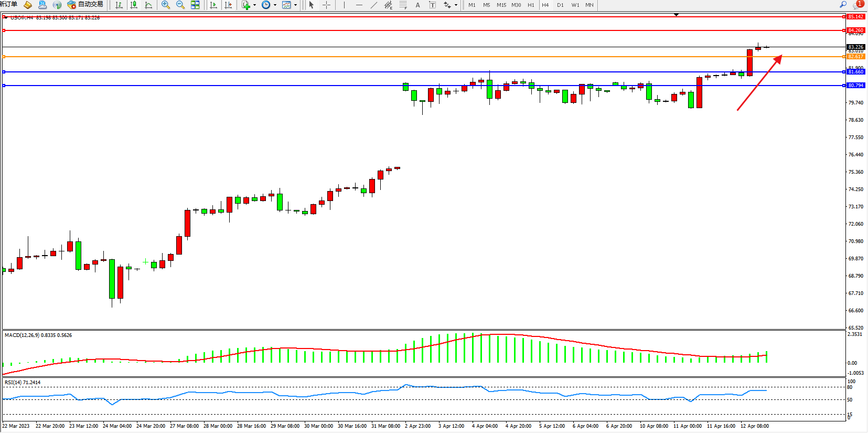
Task: Select the vertical line drawing tool
Action: tap(344, 5)
